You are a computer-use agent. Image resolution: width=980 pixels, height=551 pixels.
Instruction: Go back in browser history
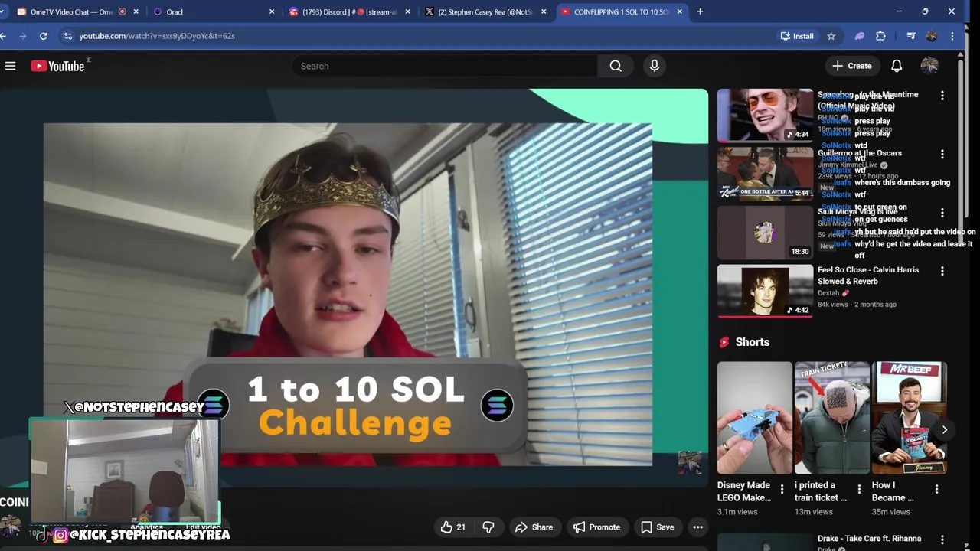point(4,36)
